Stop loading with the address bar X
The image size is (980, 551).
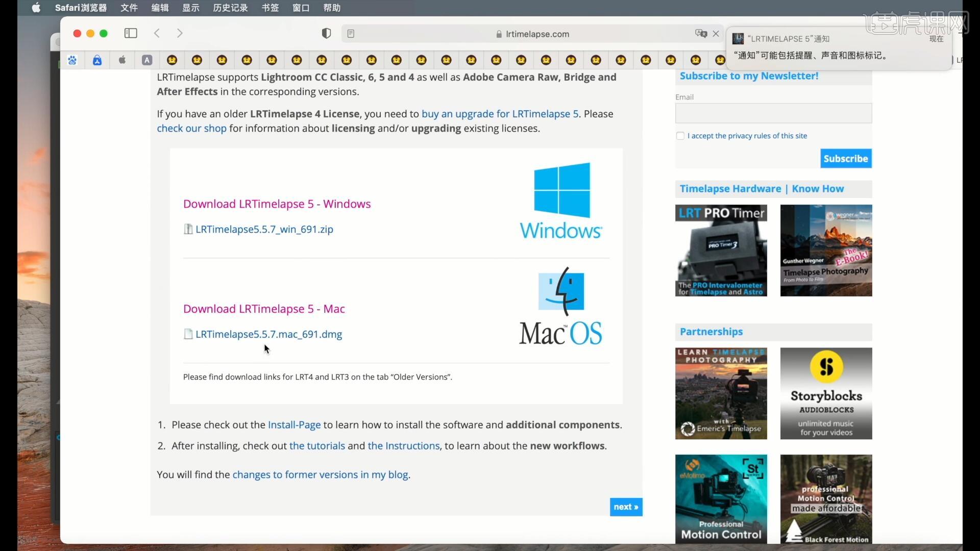716,34
